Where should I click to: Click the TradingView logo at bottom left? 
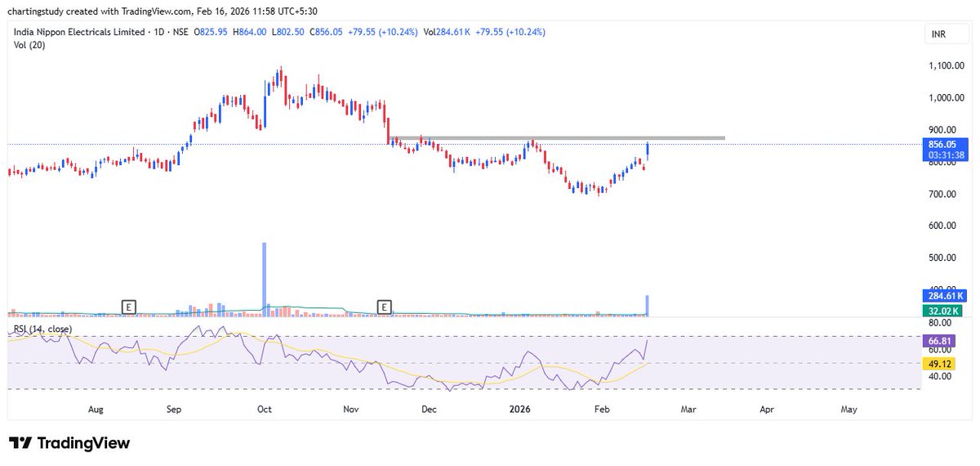click(x=69, y=443)
